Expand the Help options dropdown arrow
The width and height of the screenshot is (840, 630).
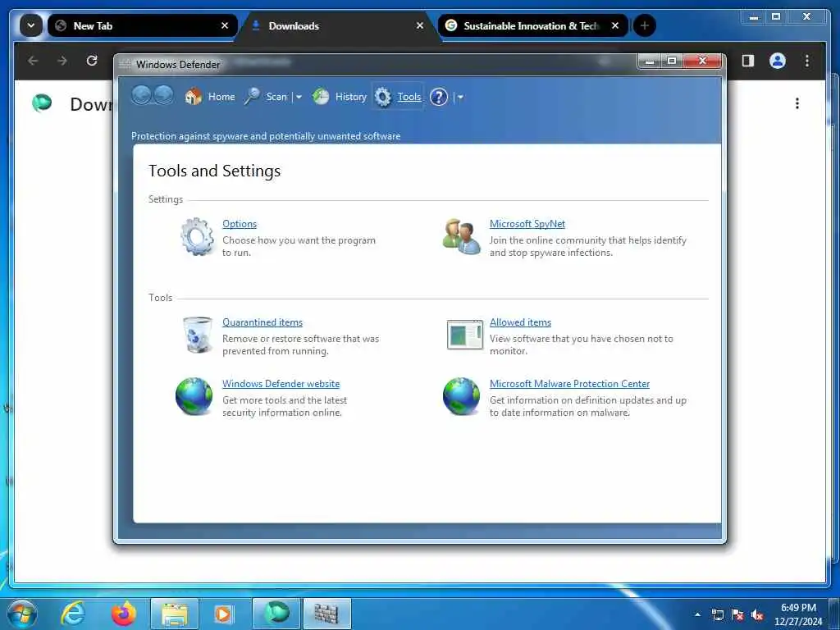tap(460, 97)
